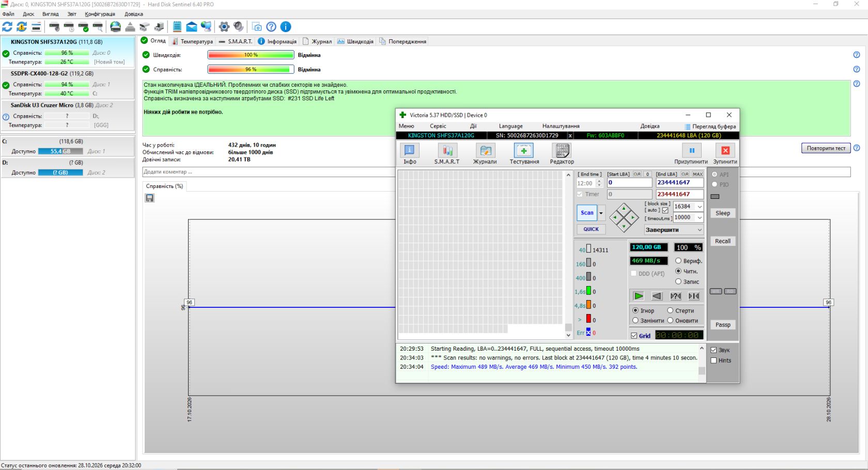Click the Sleep button
The height and width of the screenshot is (470, 868).
[723, 213]
